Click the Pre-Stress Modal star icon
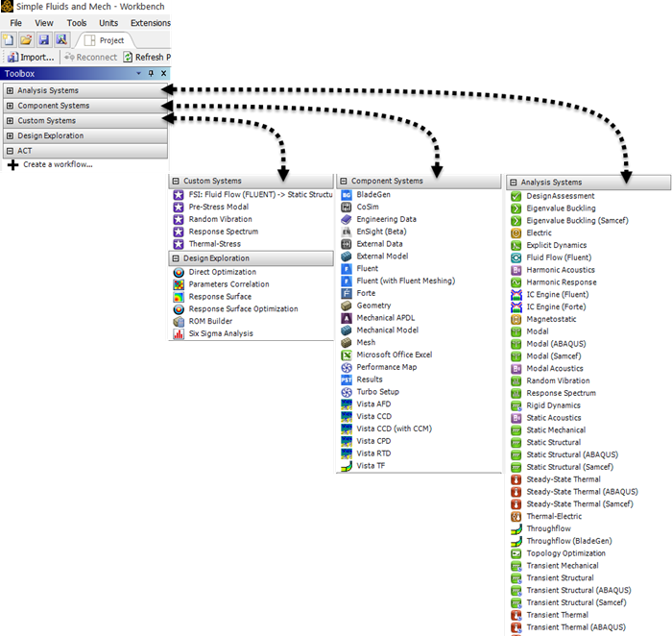Viewport: 672px width, 636px height. click(179, 208)
